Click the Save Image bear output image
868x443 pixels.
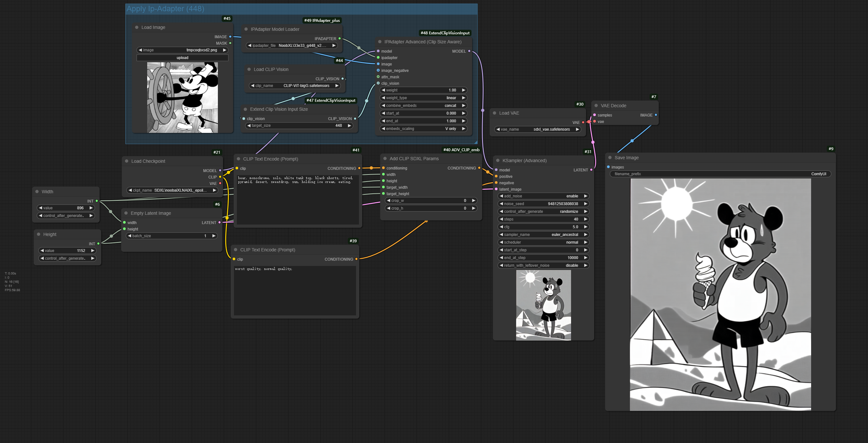click(x=720, y=295)
